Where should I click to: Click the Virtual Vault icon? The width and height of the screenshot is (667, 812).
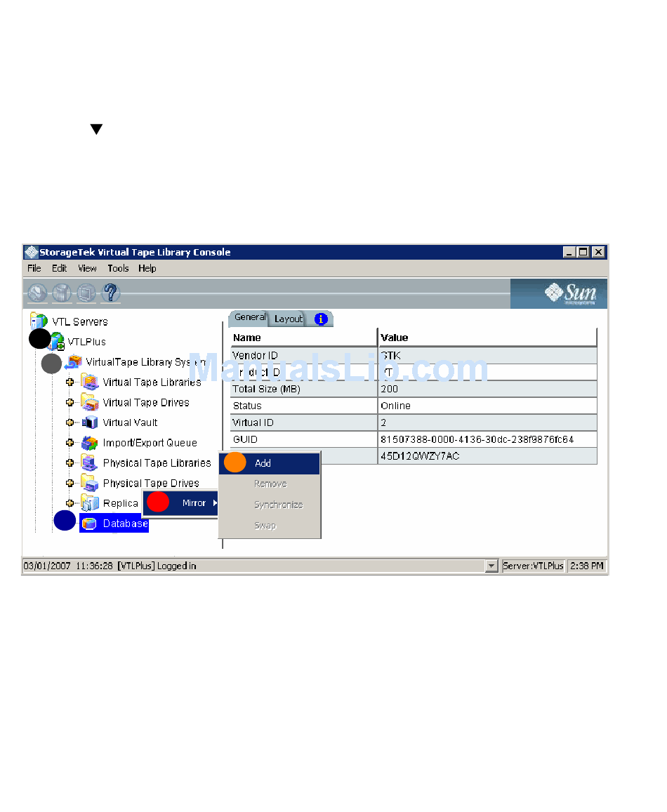tap(90, 422)
